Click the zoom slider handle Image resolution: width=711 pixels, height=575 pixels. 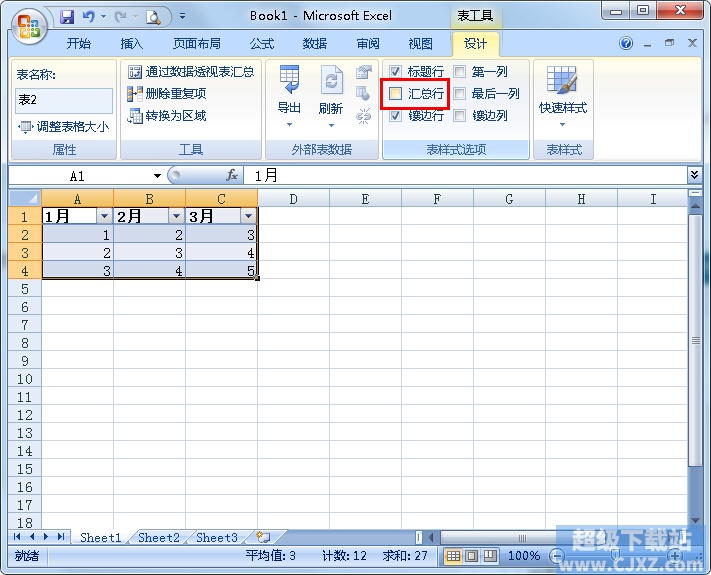pos(615,555)
